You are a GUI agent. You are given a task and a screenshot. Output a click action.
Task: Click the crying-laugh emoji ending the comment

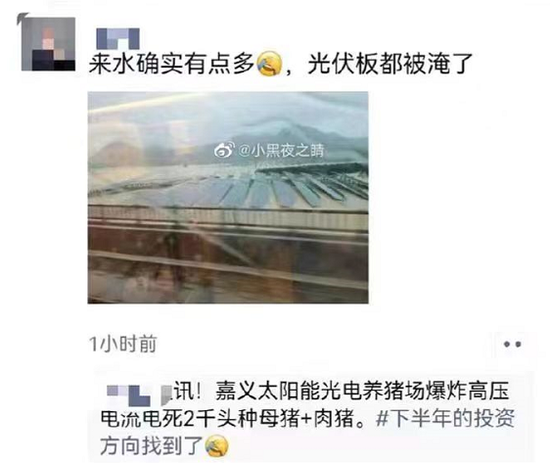[x=217, y=445]
